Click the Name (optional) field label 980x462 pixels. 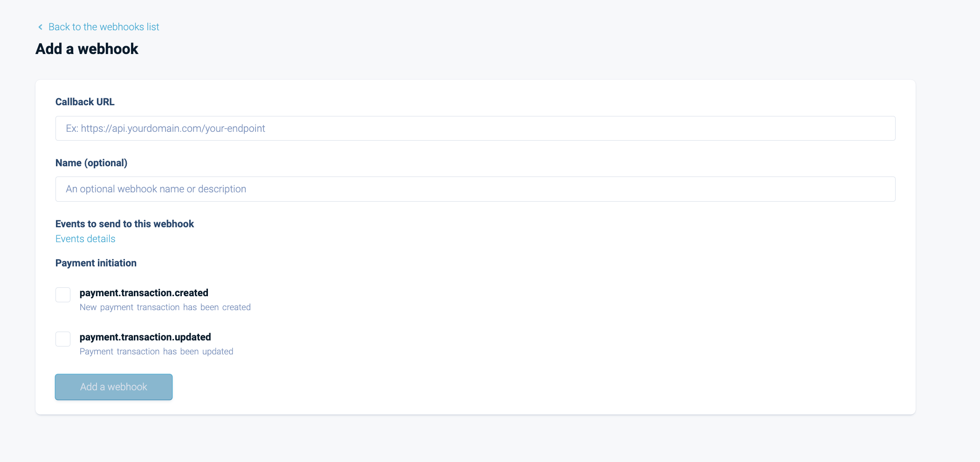click(91, 163)
